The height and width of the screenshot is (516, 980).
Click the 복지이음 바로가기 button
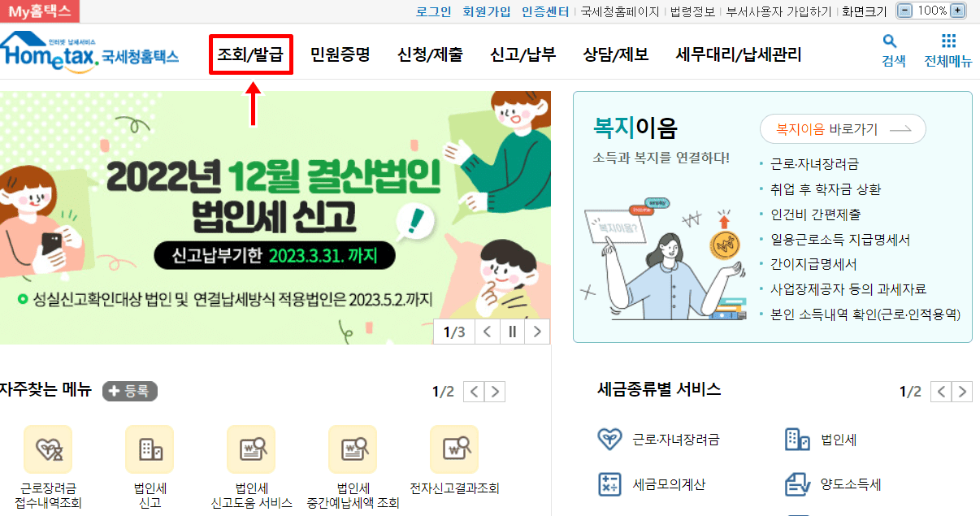tap(843, 129)
